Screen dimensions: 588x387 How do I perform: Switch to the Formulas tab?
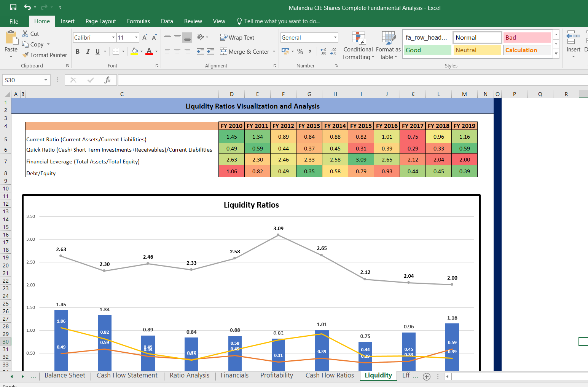139,21
